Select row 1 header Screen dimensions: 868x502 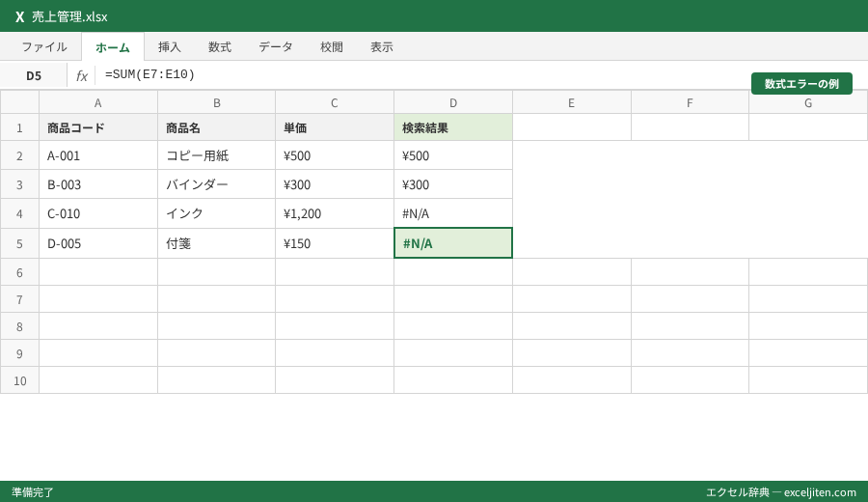click(x=20, y=127)
